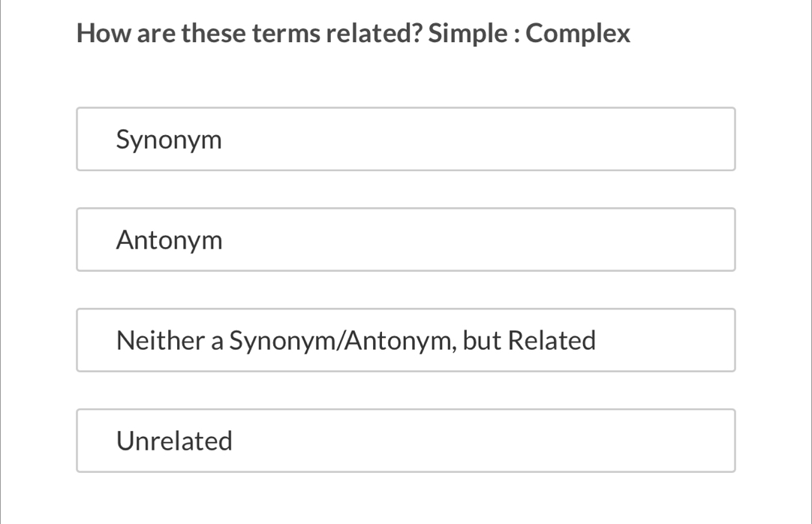Click the question heading text
The width and height of the screenshot is (812, 524).
pos(353,34)
